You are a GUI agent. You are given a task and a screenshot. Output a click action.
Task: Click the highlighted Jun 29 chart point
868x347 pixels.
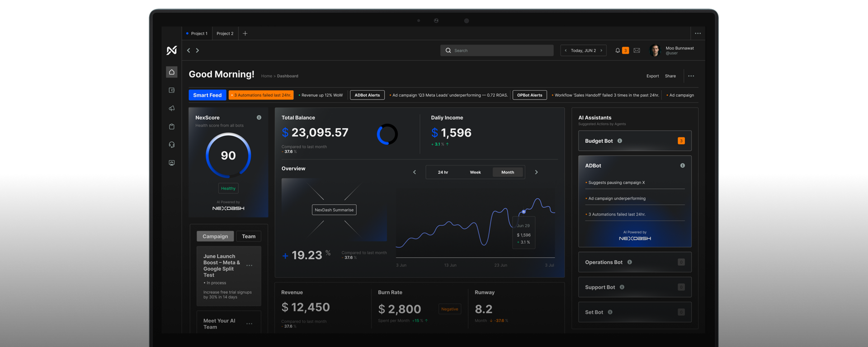[x=524, y=211]
